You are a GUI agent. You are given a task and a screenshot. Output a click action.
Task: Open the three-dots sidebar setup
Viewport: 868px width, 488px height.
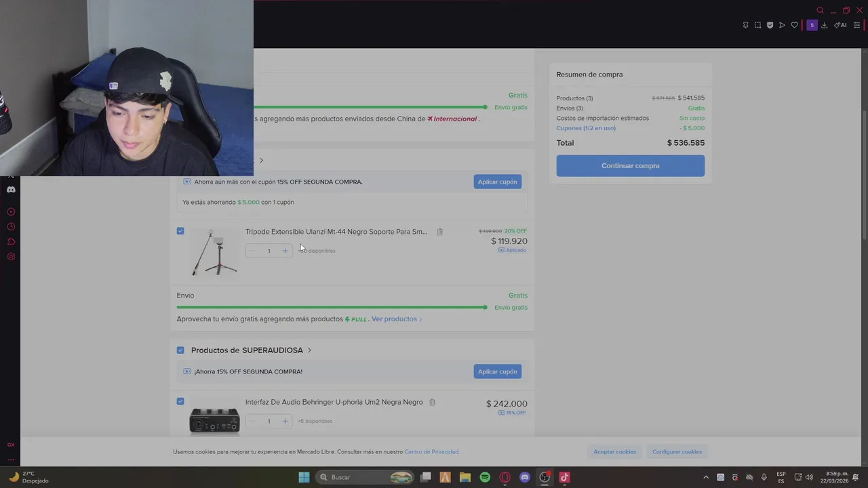pyautogui.click(x=11, y=460)
